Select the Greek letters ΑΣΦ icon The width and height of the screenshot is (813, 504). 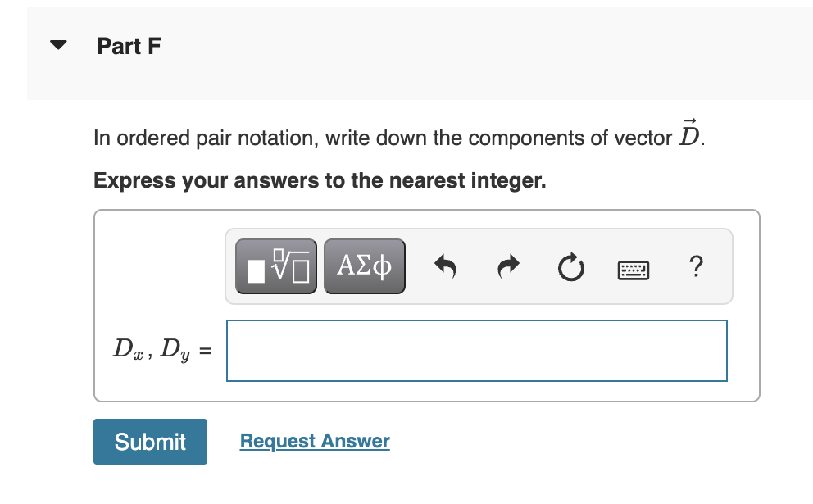[x=364, y=266]
